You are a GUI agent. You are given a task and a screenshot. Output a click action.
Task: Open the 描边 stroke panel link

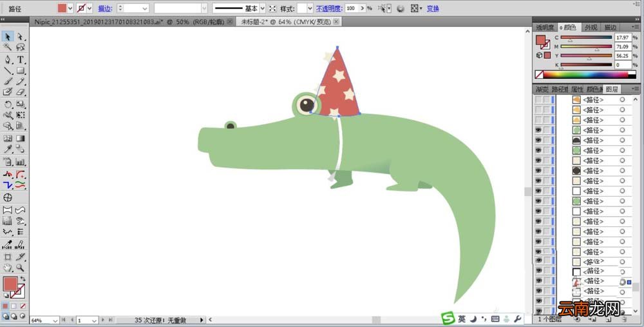point(105,8)
